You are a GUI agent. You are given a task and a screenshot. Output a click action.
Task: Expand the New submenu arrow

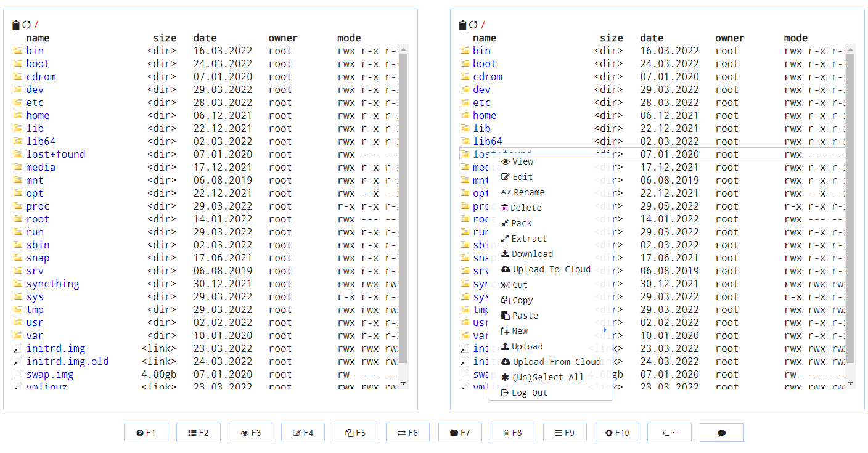605,330
